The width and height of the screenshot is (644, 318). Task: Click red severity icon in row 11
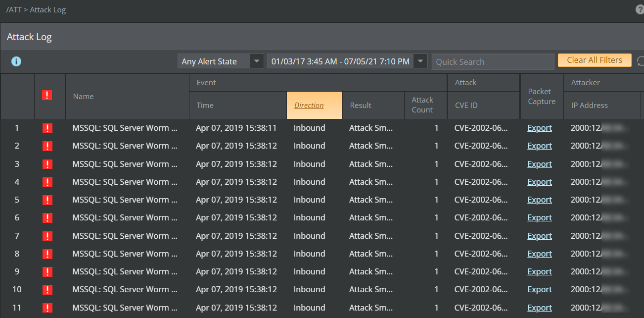(x=47, y=308)
